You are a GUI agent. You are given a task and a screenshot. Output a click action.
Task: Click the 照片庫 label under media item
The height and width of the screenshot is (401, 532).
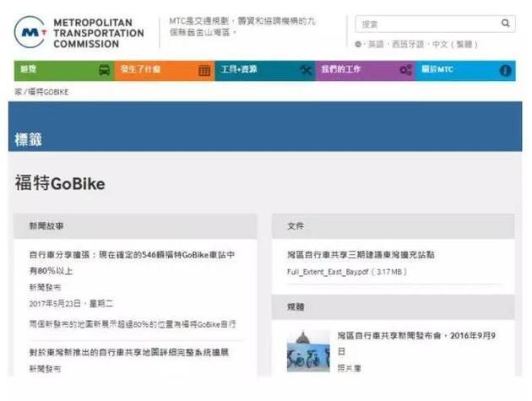coord(349,368)
